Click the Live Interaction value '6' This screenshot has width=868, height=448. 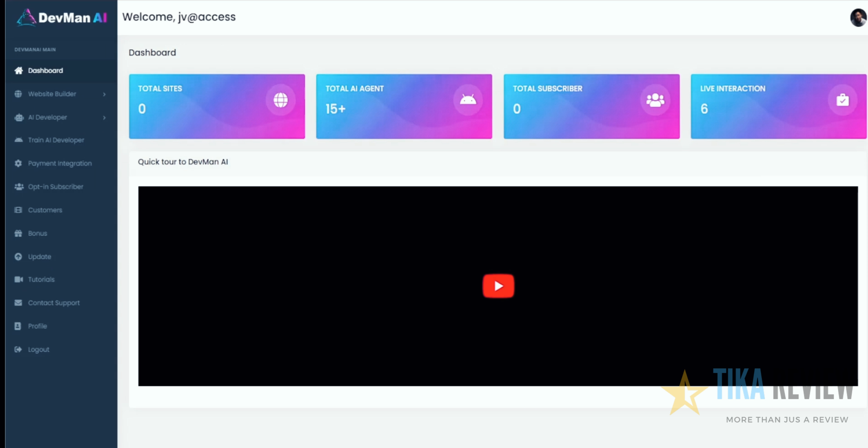[x=704, y=109]
